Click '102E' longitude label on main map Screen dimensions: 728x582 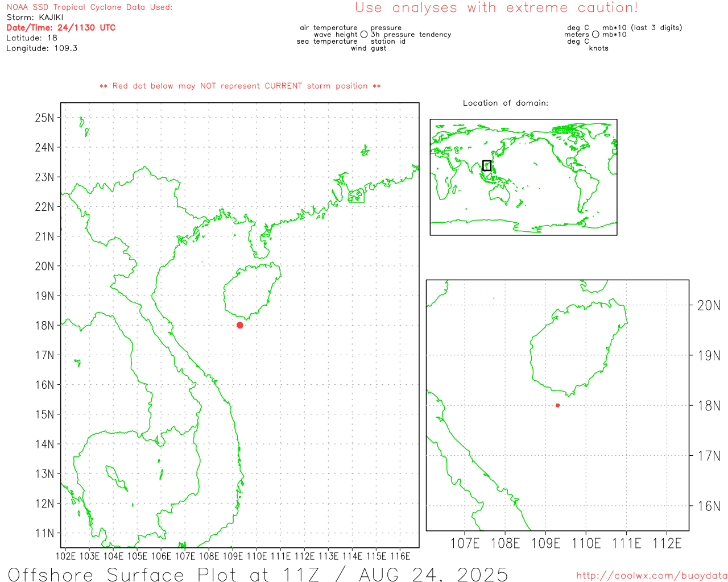pos(66,556)
